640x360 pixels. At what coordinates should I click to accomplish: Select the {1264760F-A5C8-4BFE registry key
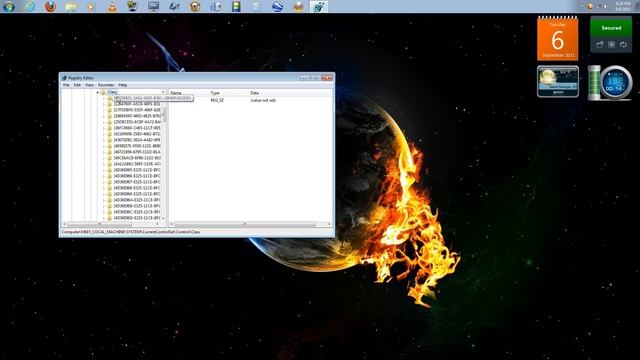point(137,104)
